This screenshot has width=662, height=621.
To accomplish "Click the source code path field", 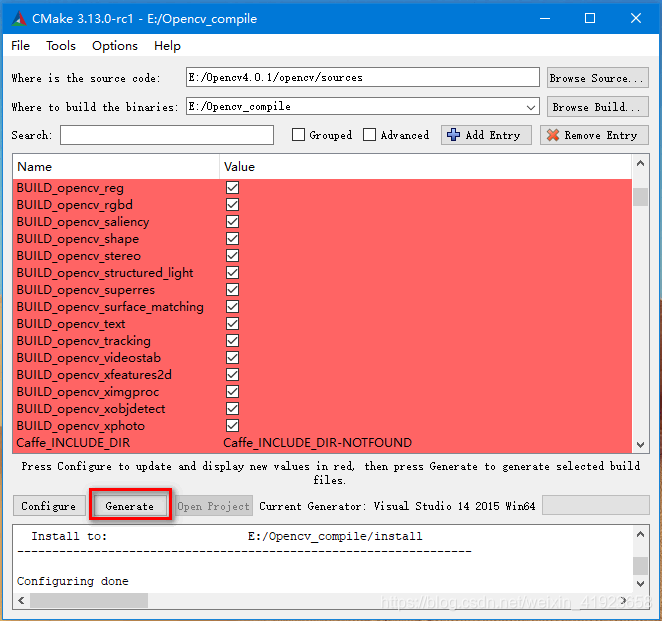I will coord(363,77).
